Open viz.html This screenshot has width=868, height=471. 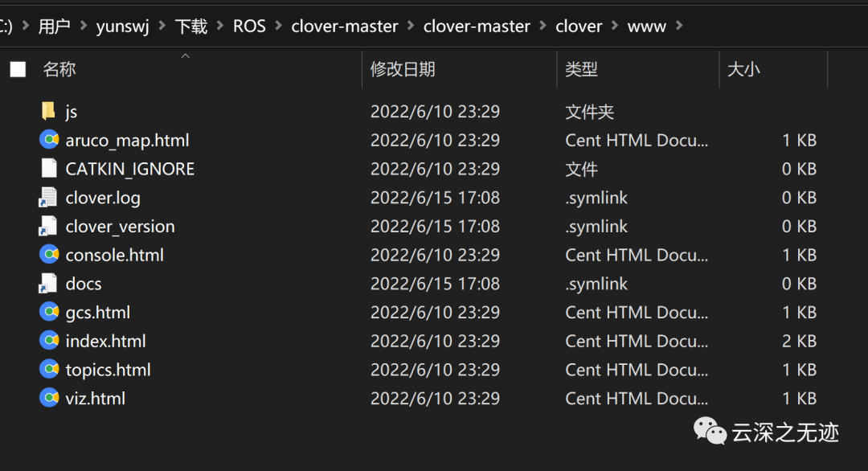[93, 398]
